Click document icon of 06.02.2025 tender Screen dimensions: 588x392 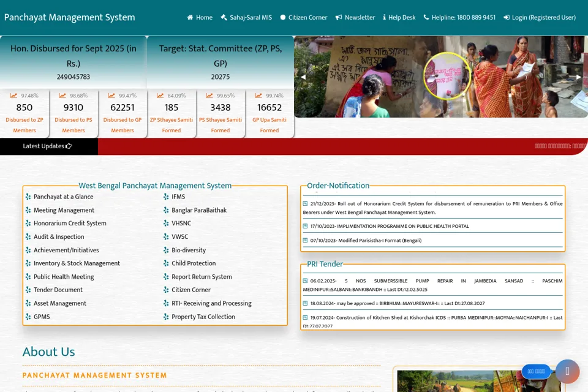click(305, 281)
